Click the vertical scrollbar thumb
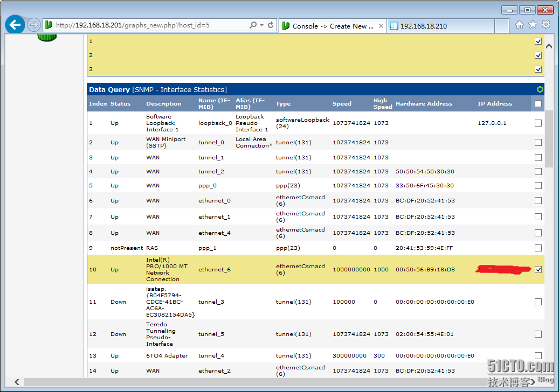The height and width of the screenshot is (392, 559). 549,139
